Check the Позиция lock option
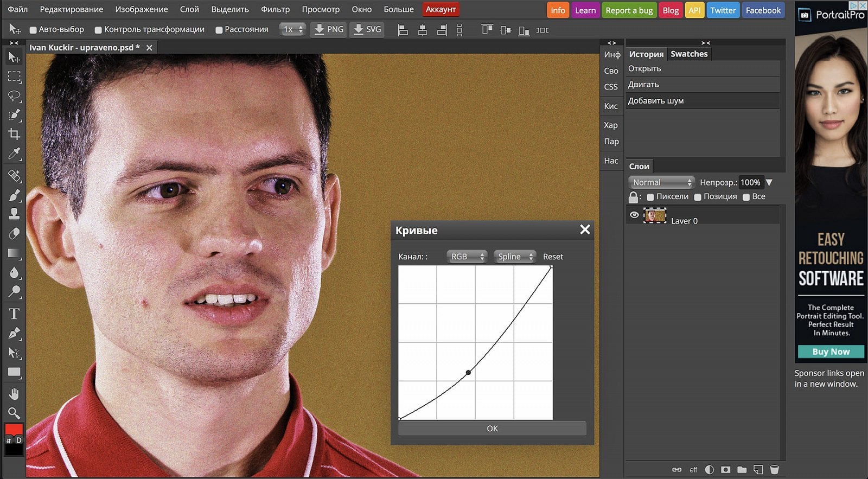Viewport: 868px width, 479px height. (x=698, y=197)
